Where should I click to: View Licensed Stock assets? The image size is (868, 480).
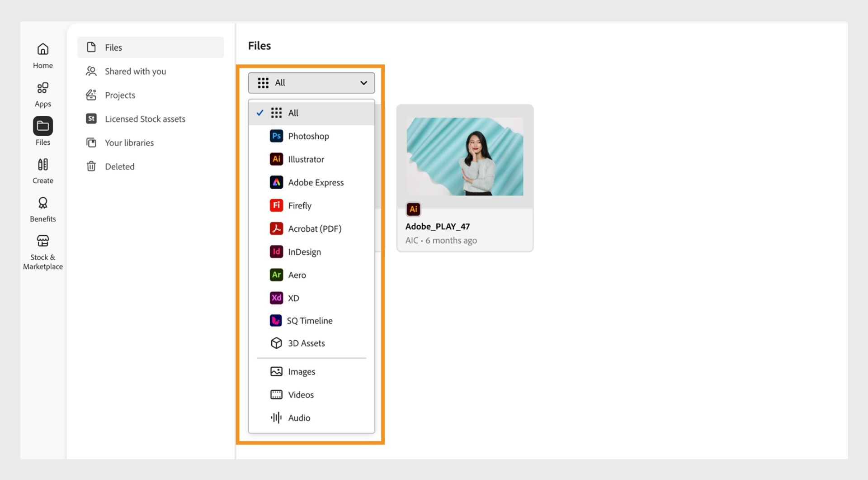click(x=145, y=119)
